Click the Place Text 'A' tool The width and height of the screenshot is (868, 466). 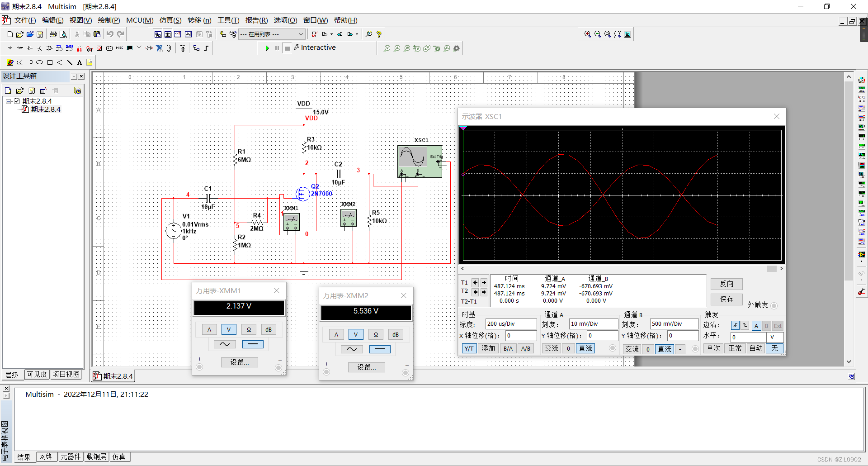click(80, 62)
